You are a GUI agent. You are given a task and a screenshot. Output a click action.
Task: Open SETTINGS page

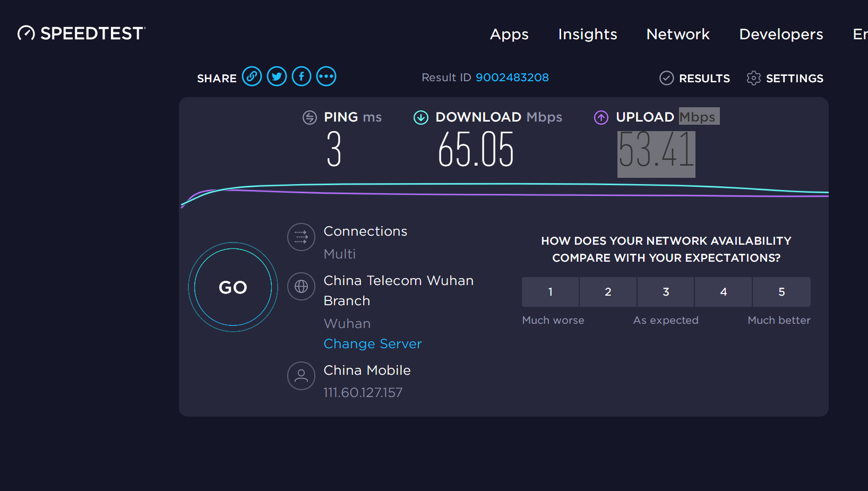click(794, 79)
